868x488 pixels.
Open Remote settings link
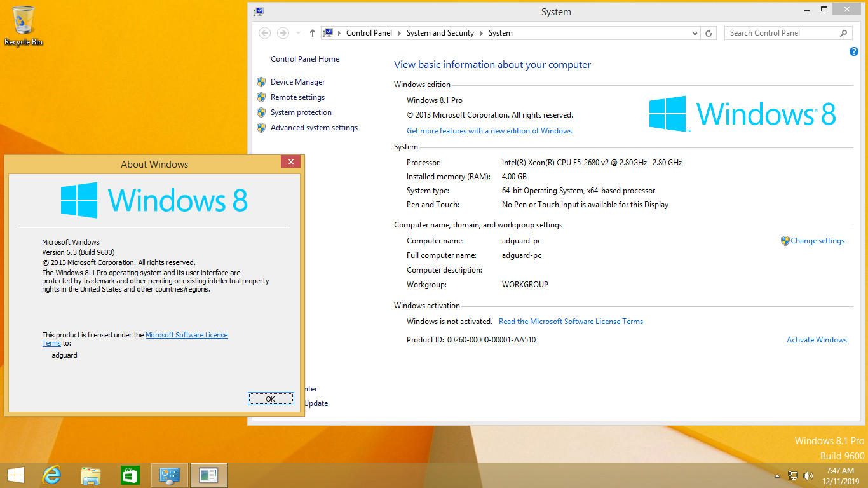(x=297, y=97)
